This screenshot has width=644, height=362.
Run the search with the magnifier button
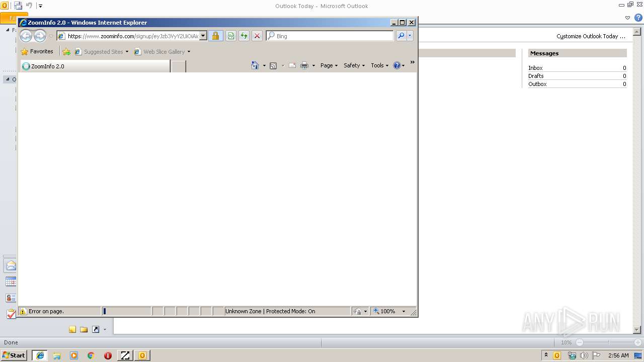pos(401,36)
